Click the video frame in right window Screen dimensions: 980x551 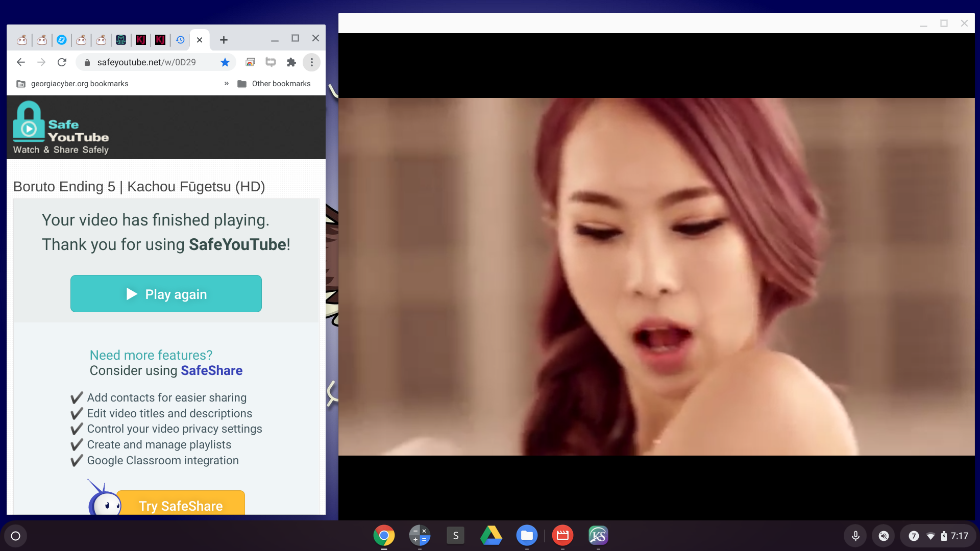(x=656, y=277)
